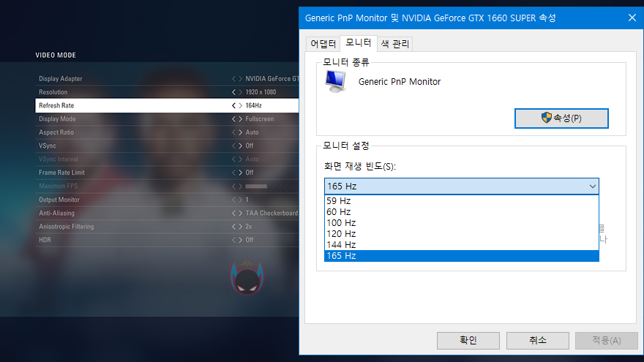Click next arrow on Refresh Rate row
Screen dimensions: 644x362
point(240,105)
